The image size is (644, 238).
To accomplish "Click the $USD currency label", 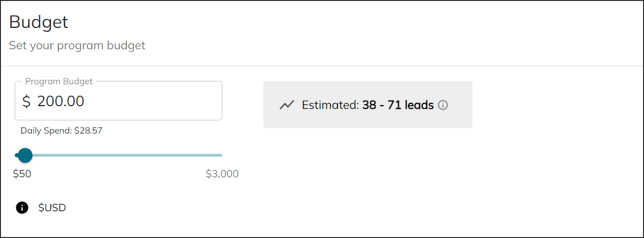I will pyautogui.click(x=52, y=208).
